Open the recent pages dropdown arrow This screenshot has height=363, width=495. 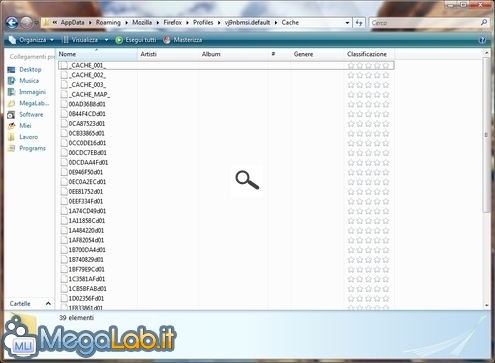click(36, 23)
